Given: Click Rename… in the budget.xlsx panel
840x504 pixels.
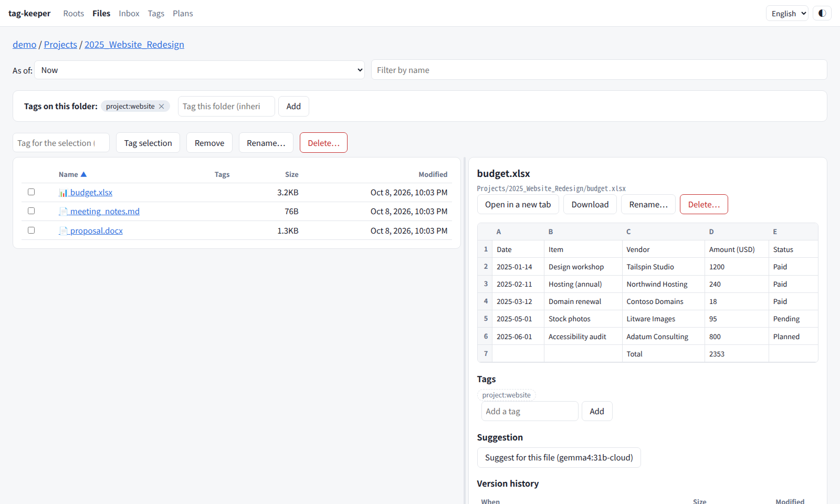Looking at the screenshot, I should 648,204.
